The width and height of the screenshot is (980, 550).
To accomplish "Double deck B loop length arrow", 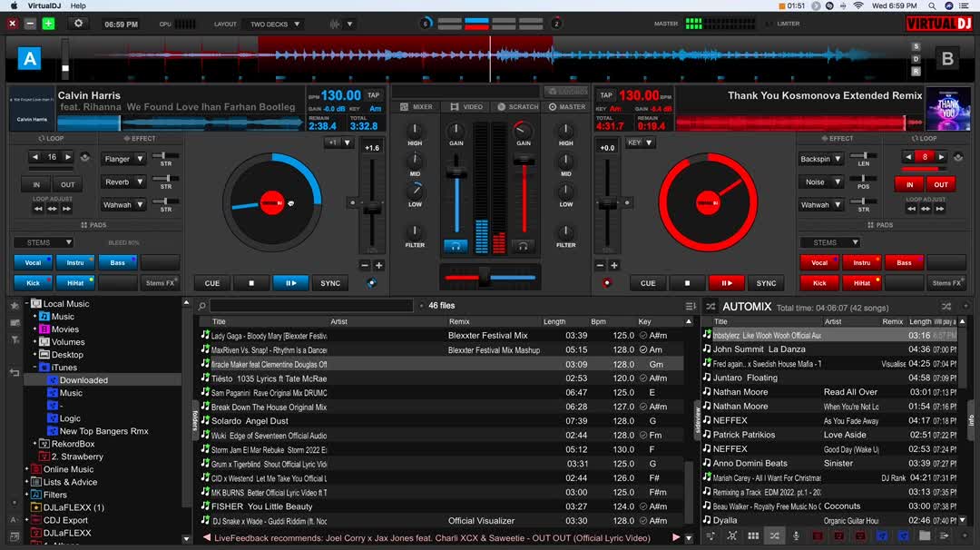I will point(941,157).
